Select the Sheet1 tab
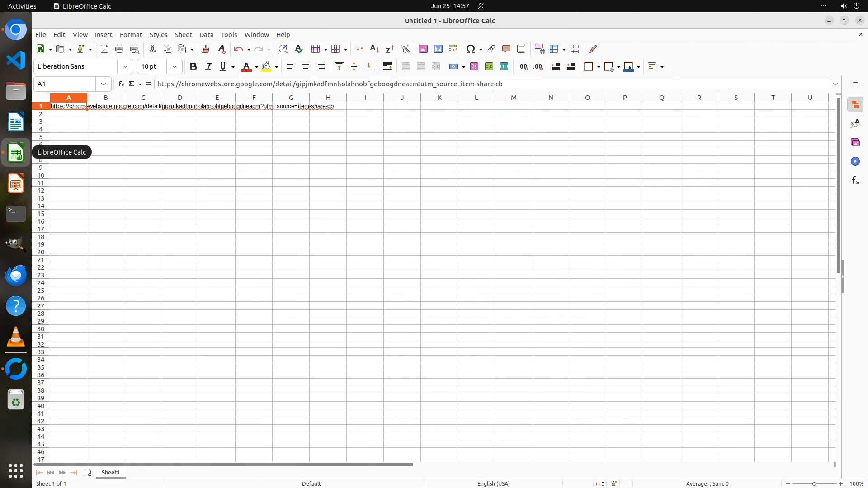Viewport: 868px width, 488px height. click(110, 473)
